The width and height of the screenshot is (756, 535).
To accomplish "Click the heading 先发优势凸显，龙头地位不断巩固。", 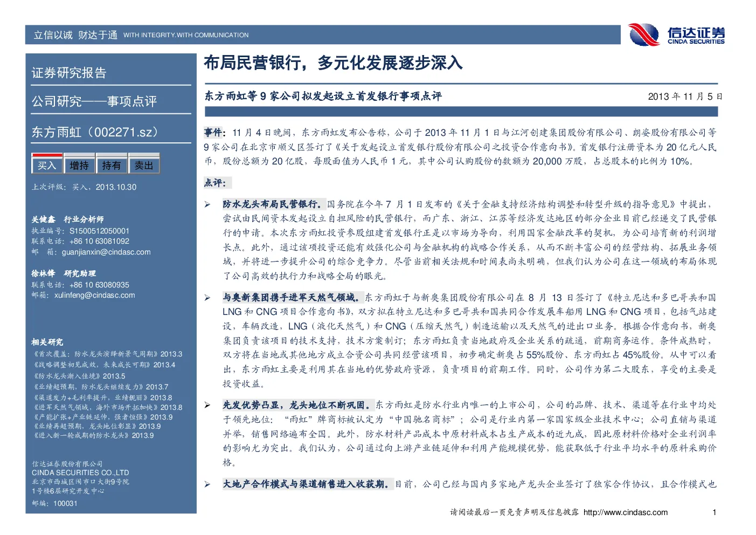I will point(298,404).
